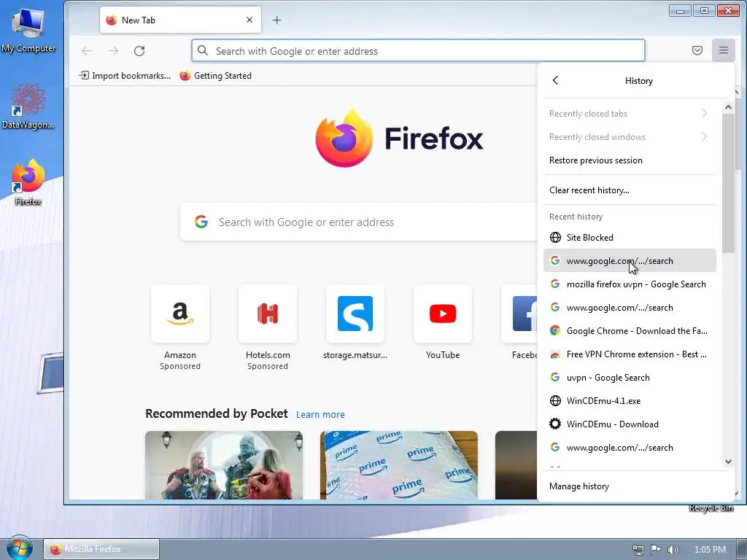Expand Recently closed tabs submenu
Viewport: 747px width, 560px height.
(x=630, y=113)
